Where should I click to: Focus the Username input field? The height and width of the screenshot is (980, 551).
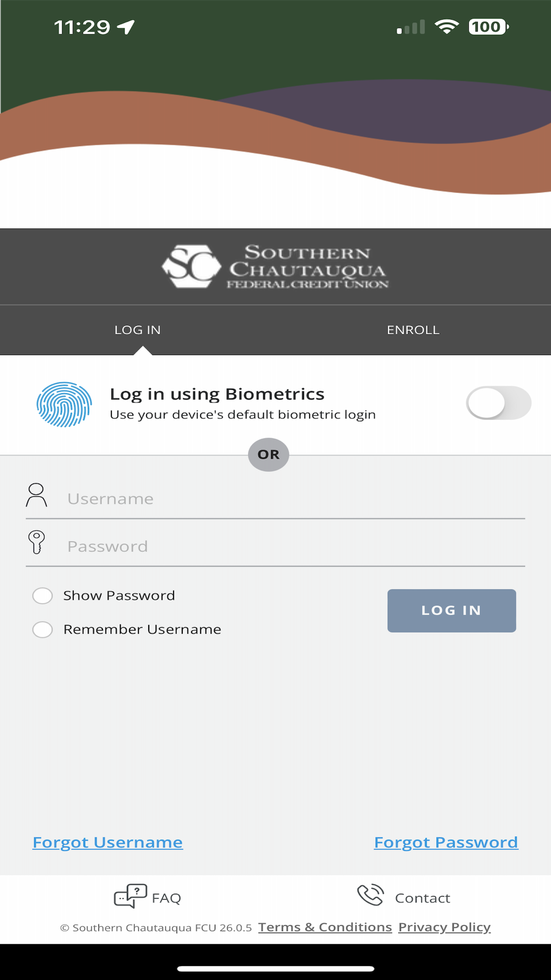click(x=292, y=499)
